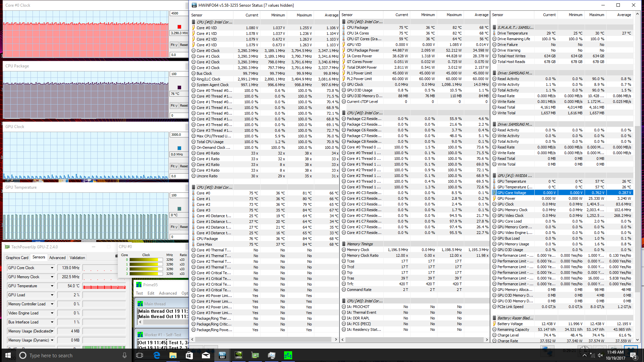Open Microsoft Edge from the taskbar
Image resolution: width=644 pixels, height=362 pixels.
157,355
